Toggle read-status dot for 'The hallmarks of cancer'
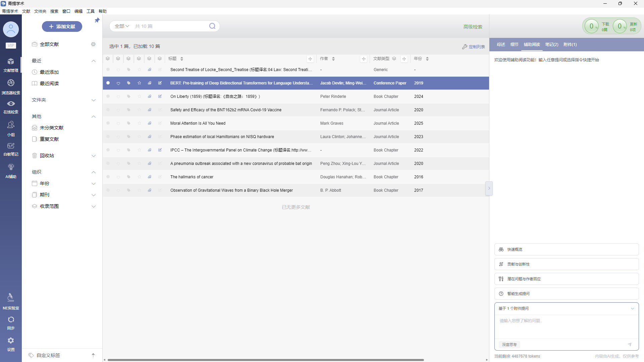Image resolution: width=644 pixels, height=362 pixels. click(108, 177)
